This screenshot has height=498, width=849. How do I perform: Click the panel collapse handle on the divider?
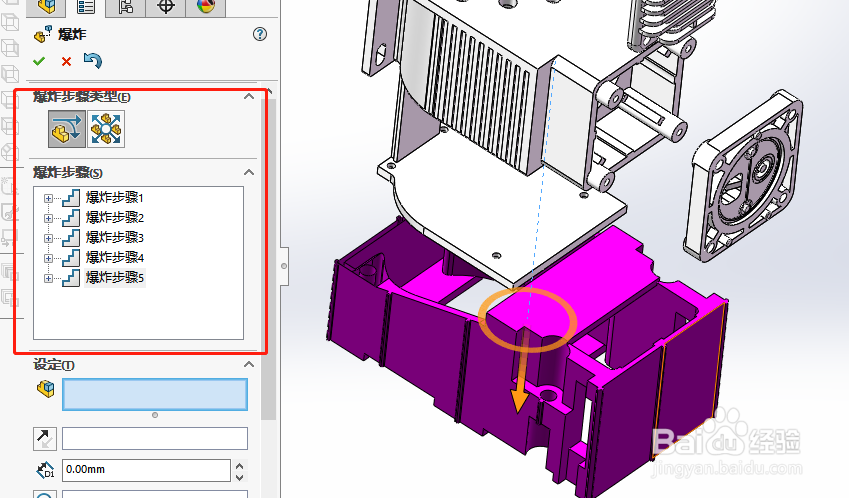pos(284,266)
